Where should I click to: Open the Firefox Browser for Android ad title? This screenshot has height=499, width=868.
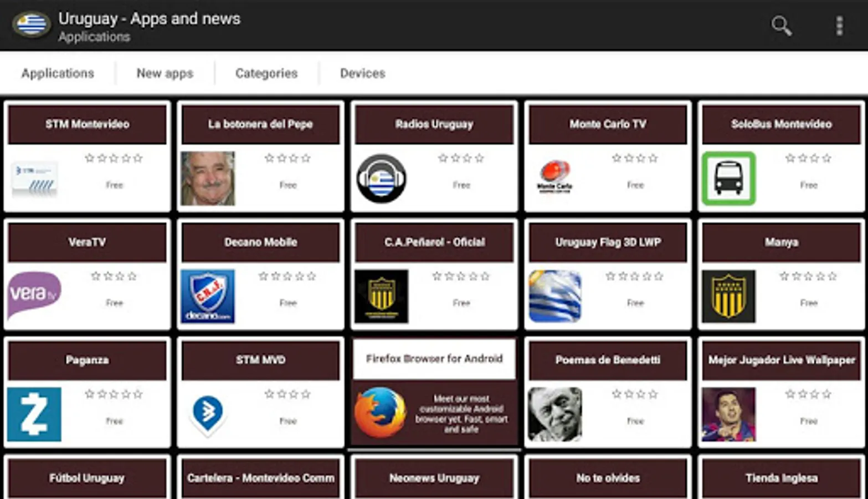434,359
